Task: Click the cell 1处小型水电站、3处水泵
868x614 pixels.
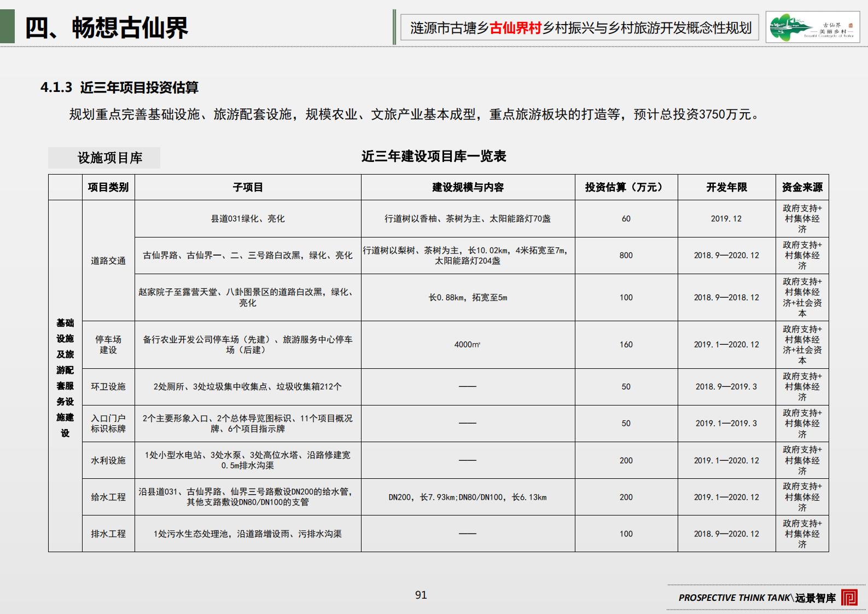Action: point(248,460)
